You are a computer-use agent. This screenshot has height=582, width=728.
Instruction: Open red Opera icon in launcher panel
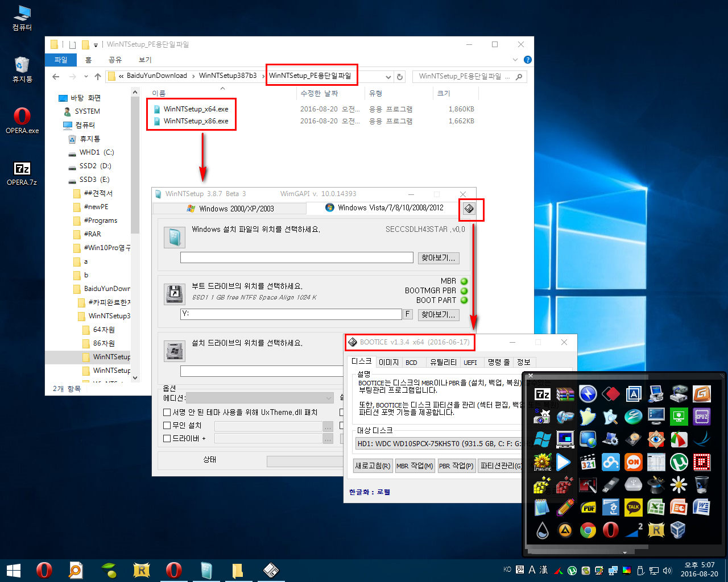click(x=610, y=530)
